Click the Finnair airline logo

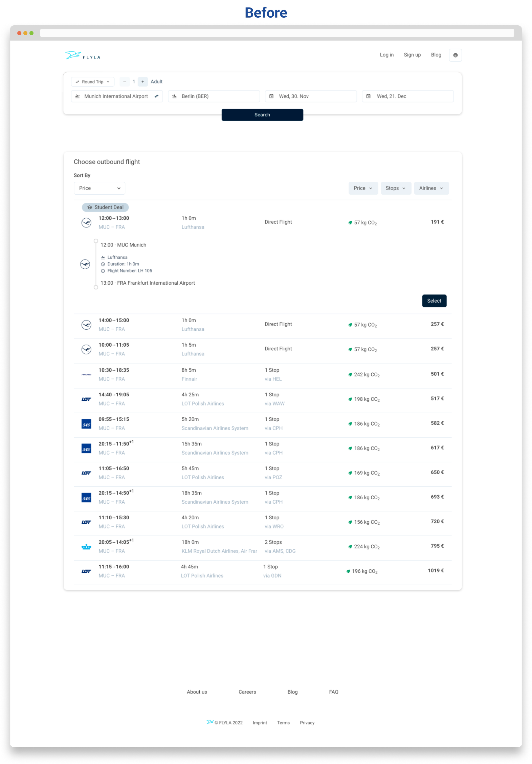[x=86, y=374]
